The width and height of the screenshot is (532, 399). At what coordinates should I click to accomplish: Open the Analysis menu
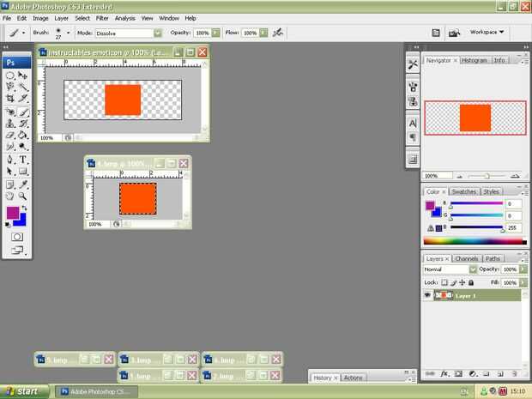[125, 18]
